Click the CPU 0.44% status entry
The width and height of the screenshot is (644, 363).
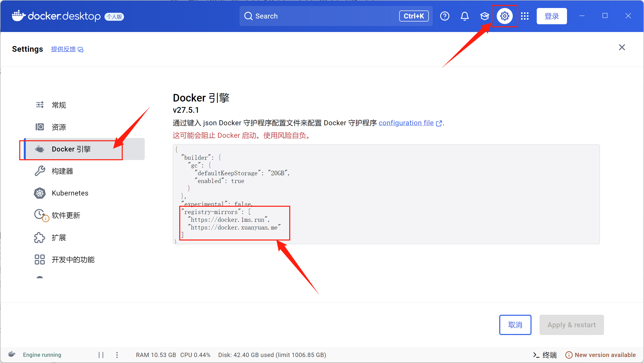[195, 355]
